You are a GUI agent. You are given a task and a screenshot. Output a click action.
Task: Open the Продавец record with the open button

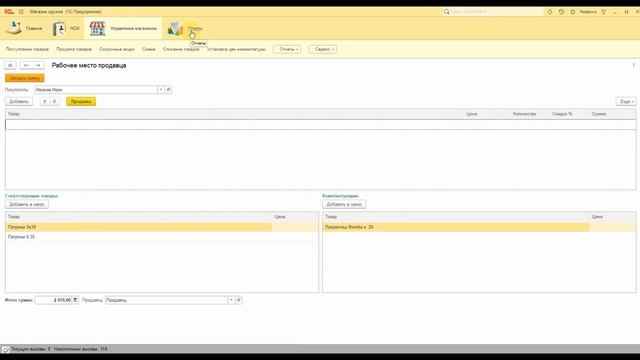click(239, 300)
